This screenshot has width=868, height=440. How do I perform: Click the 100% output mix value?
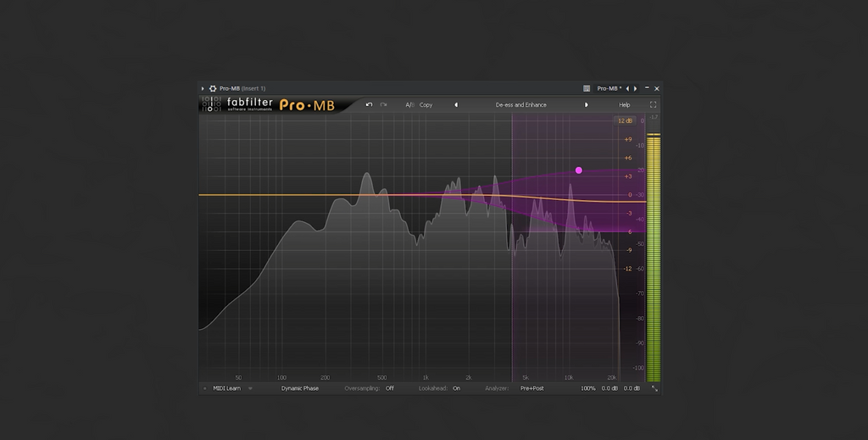point(588,388)
